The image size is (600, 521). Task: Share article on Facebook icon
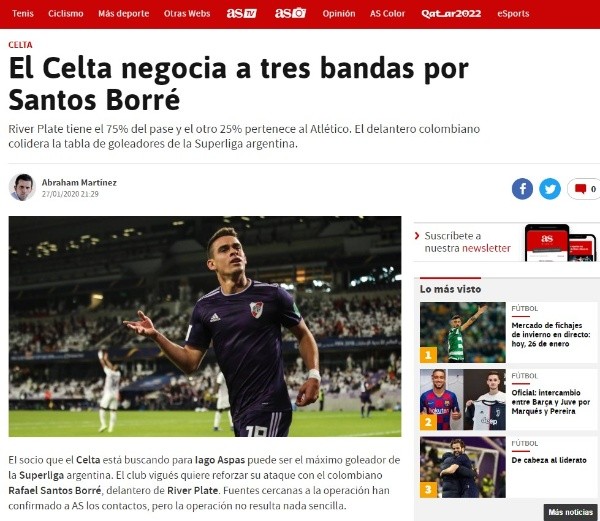522,189
